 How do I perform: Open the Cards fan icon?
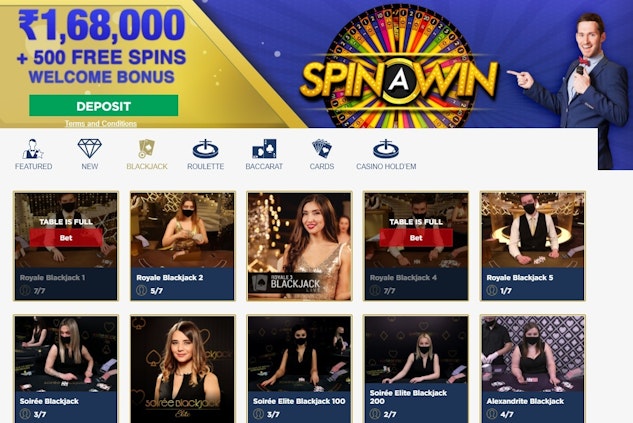(x=322, y=149)
